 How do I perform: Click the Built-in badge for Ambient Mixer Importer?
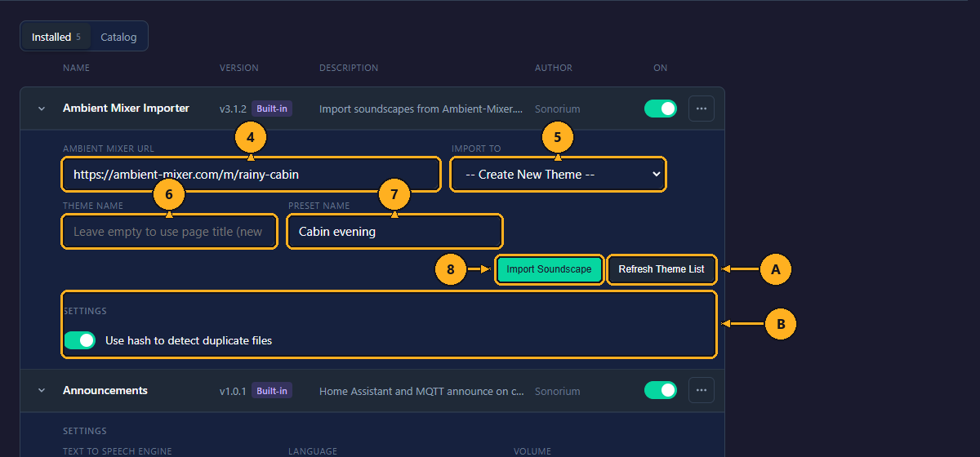tap(271, 109)
